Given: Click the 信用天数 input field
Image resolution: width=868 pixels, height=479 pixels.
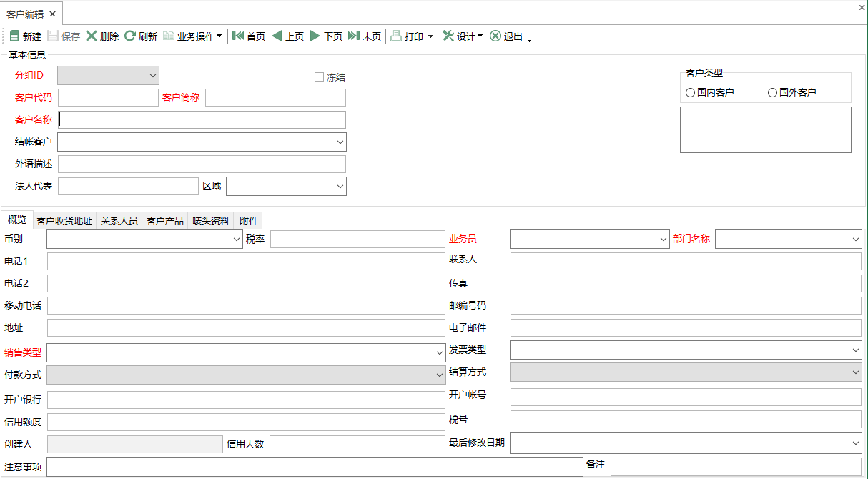Looking at the screenshot, I should [x=357, y=444].
